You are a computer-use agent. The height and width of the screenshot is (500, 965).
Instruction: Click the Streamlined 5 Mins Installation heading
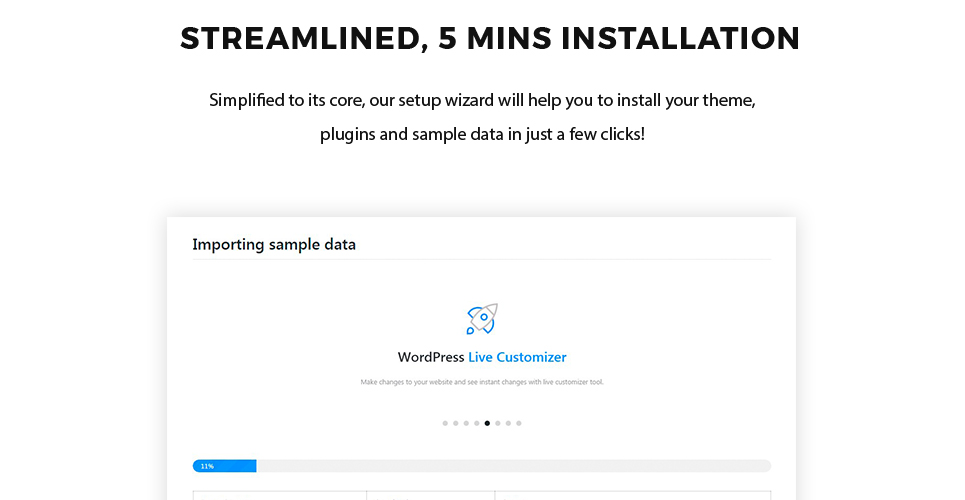(x=490, y=38)
